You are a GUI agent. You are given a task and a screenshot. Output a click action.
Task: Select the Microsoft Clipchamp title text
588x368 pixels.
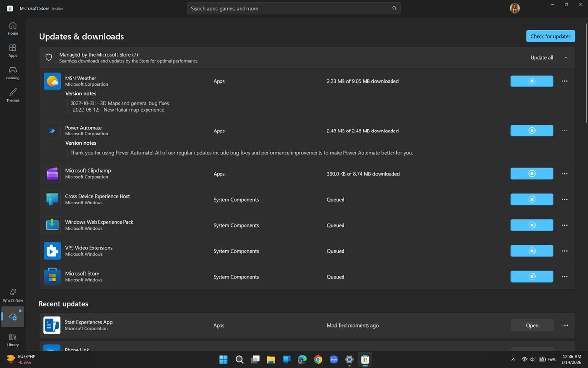point(88,170)
